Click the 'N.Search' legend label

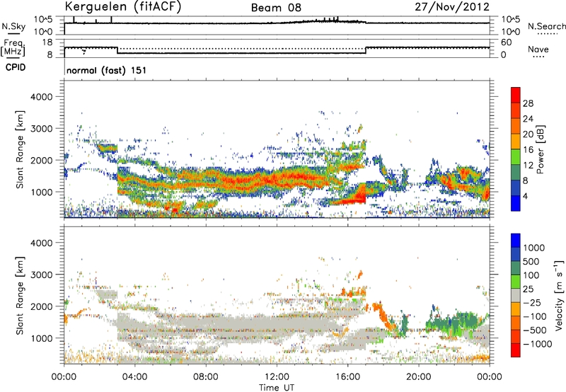pos(546,26)
